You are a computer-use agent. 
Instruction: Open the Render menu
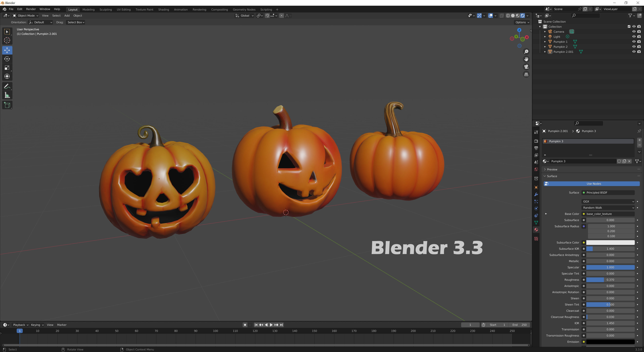(x=31, y=9)
